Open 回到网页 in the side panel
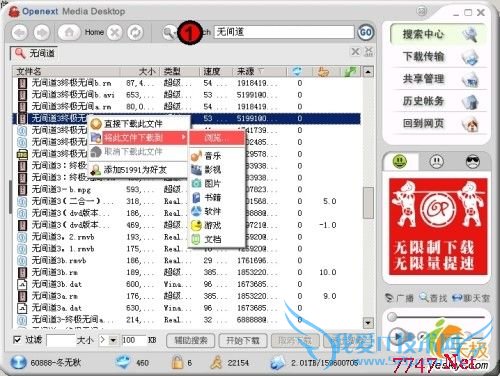 coord(438,124)
